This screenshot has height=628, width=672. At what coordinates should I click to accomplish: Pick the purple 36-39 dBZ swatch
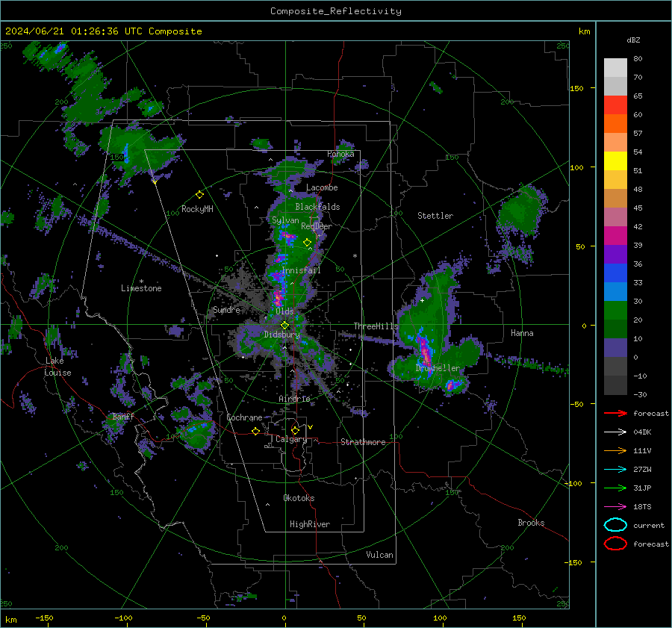[615, 255]
